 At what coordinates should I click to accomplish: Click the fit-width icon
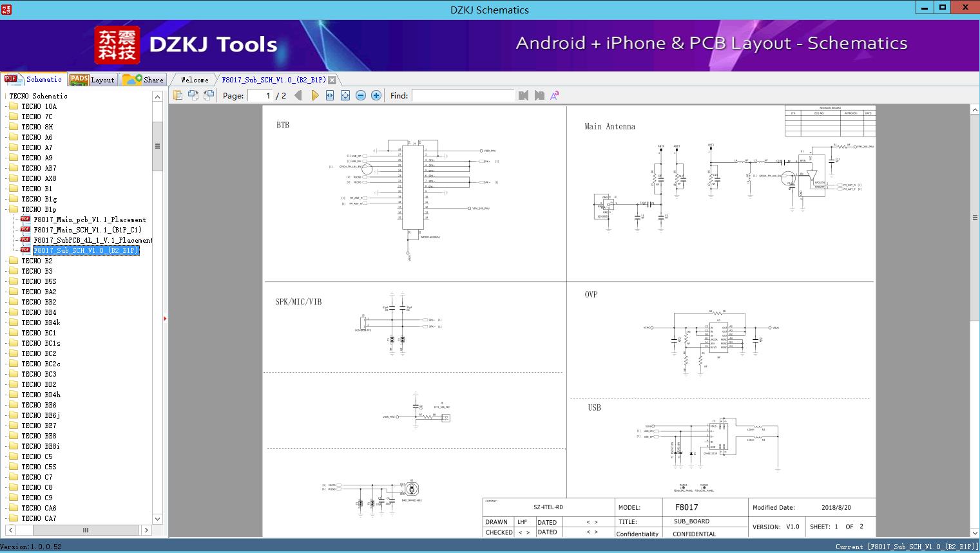330,95
